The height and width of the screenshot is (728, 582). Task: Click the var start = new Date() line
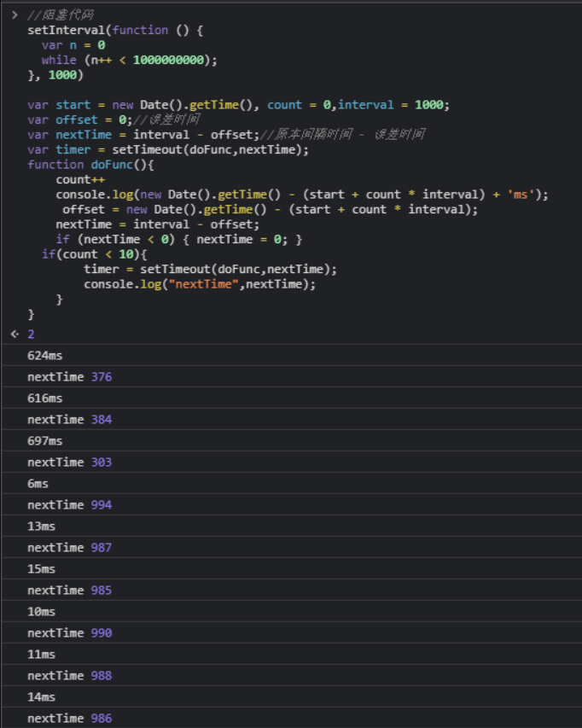[x=239, y=105]
